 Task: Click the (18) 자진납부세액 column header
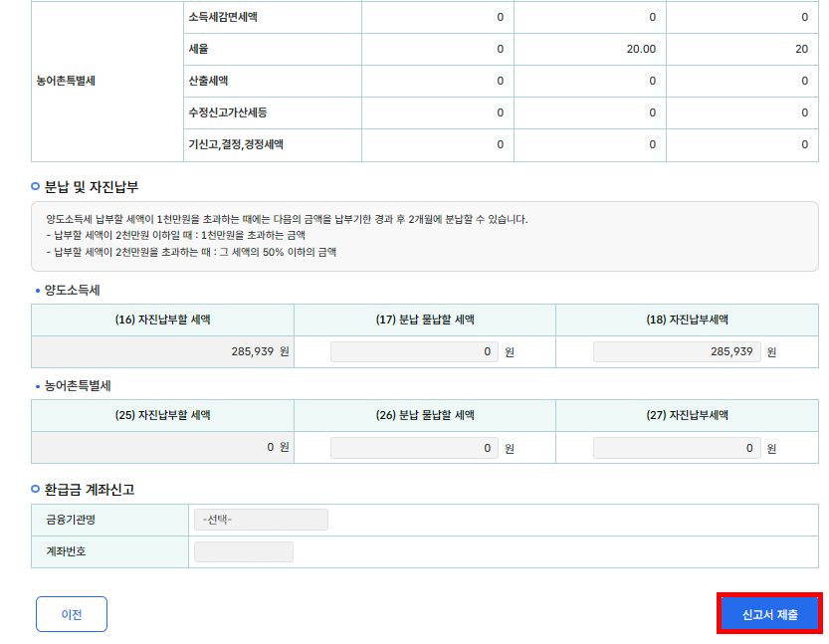[x=688, y=320]
